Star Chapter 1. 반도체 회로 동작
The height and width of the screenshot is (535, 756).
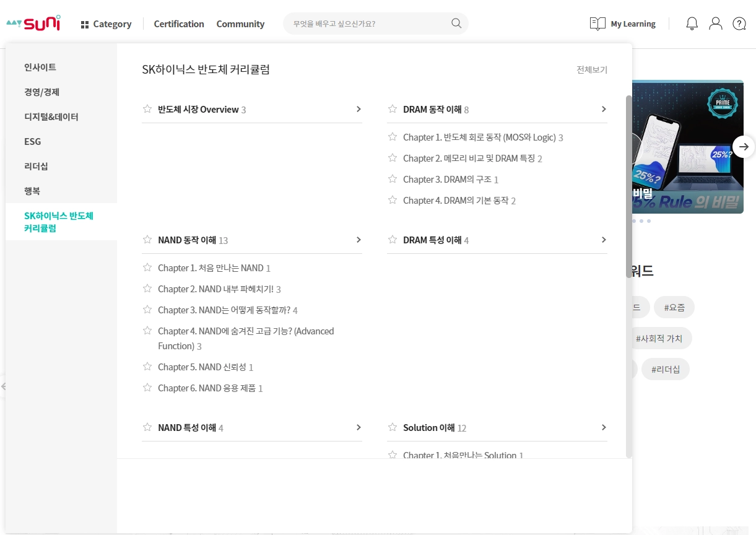point(393,137)
